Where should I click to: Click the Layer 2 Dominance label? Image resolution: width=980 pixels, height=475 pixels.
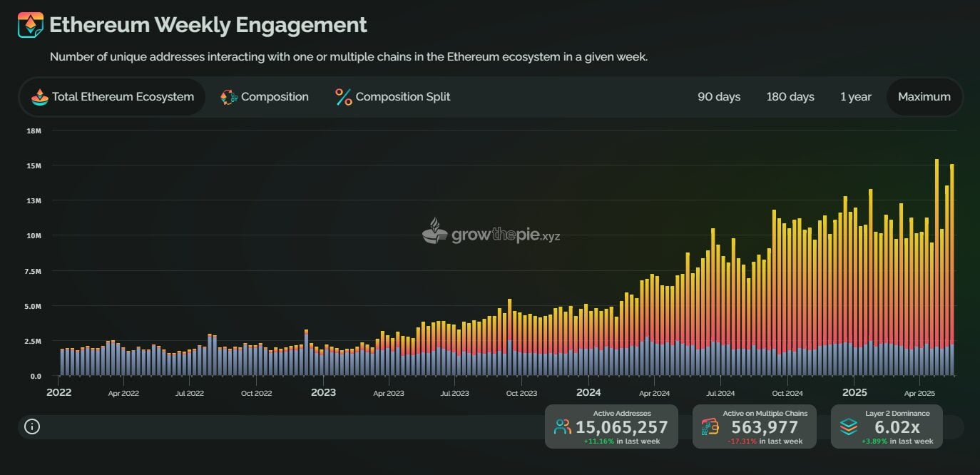click(897, 414)
